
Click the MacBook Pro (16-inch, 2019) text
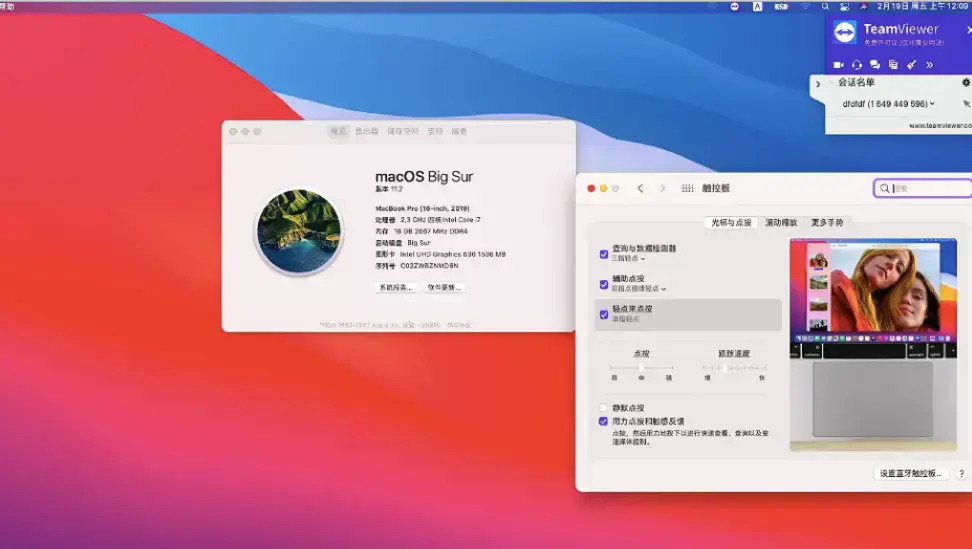422,208
